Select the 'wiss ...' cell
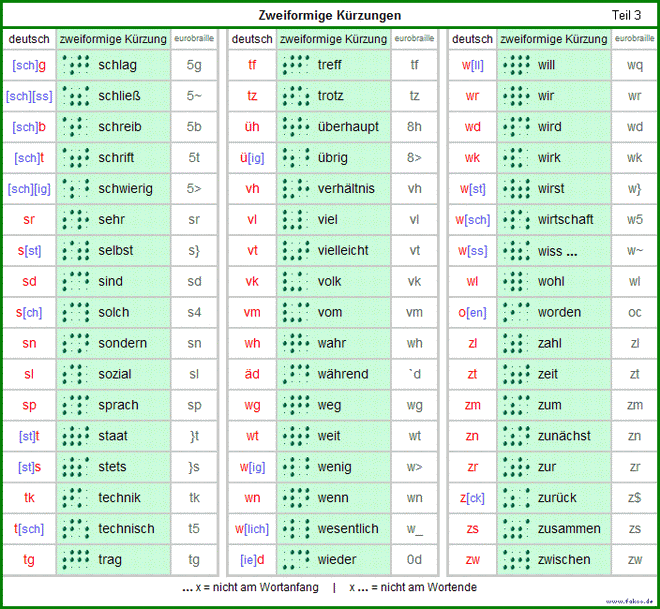The width and height of the screenshot is (660, 609). (x=558, y=251)
